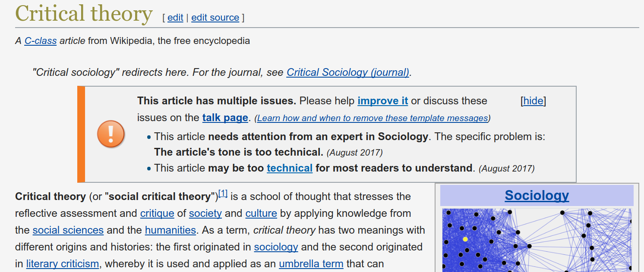Open the article talk page link
This screenshot has width=644, height=272.
coord(225,118)
